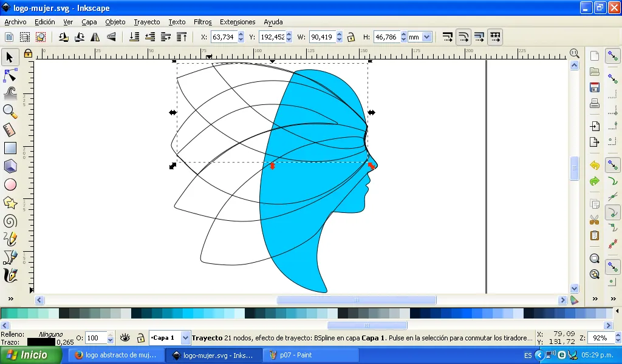Open the Archivo menu
The image size is (622, 364).
click(15, 22)
